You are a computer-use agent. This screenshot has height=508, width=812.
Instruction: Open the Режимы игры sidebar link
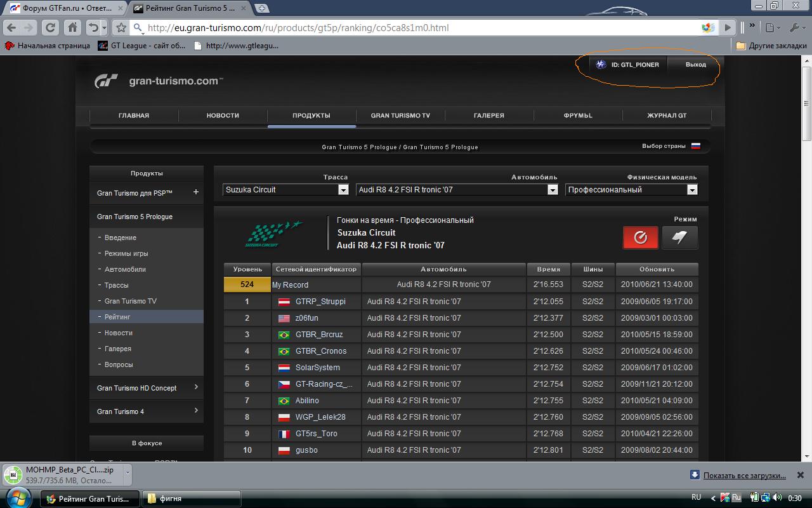[126, 253]
